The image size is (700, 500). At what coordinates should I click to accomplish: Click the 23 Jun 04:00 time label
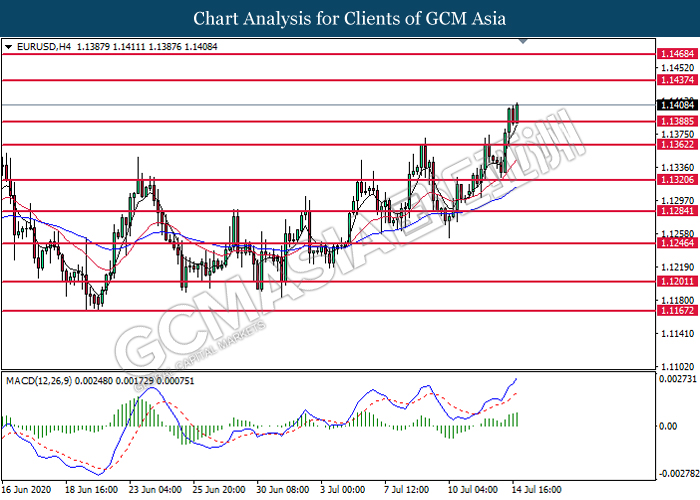point(155,489)
